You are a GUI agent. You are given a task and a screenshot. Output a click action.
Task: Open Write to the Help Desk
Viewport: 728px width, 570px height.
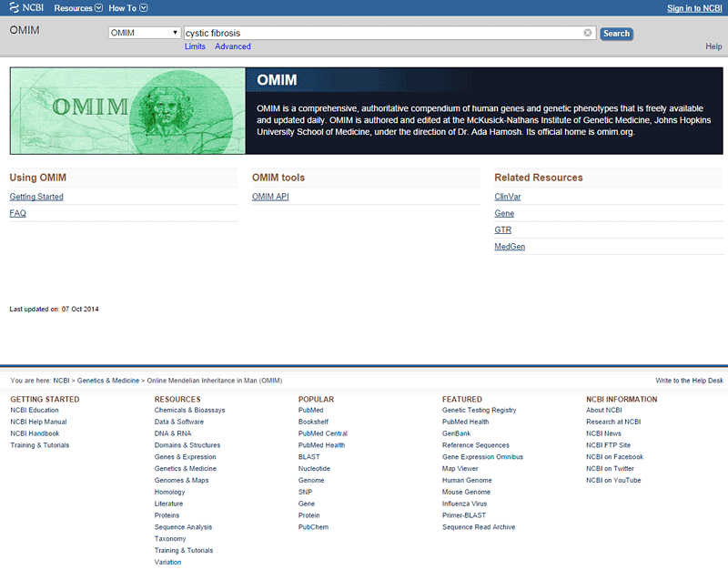point(689,381)
